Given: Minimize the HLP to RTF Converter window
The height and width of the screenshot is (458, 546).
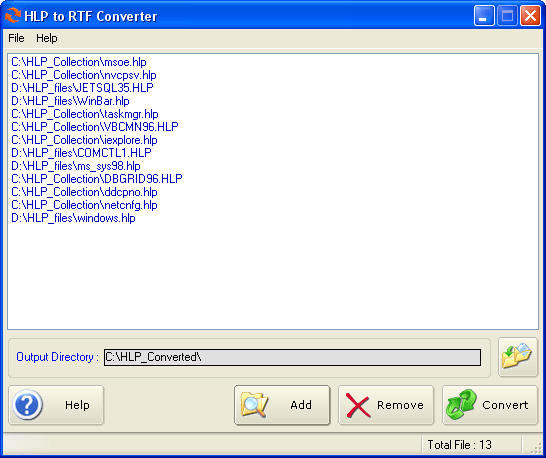Looking at the screenshot, I should click(x=484, y=16).
